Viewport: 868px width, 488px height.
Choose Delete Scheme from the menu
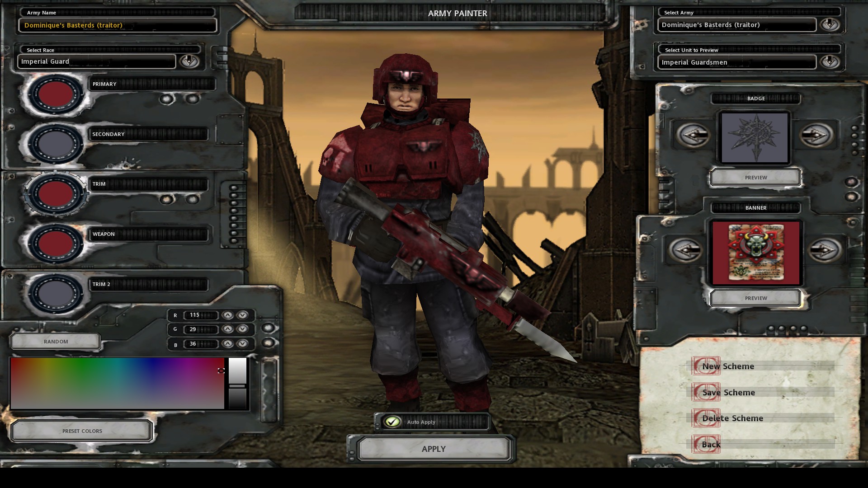click(732, 418)
